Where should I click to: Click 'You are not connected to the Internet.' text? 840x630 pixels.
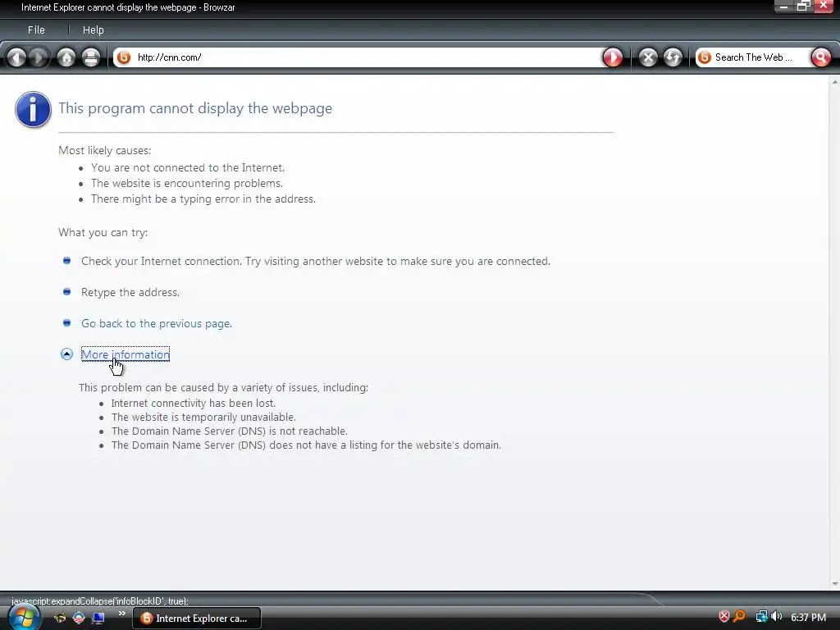(x=188, y=167)
